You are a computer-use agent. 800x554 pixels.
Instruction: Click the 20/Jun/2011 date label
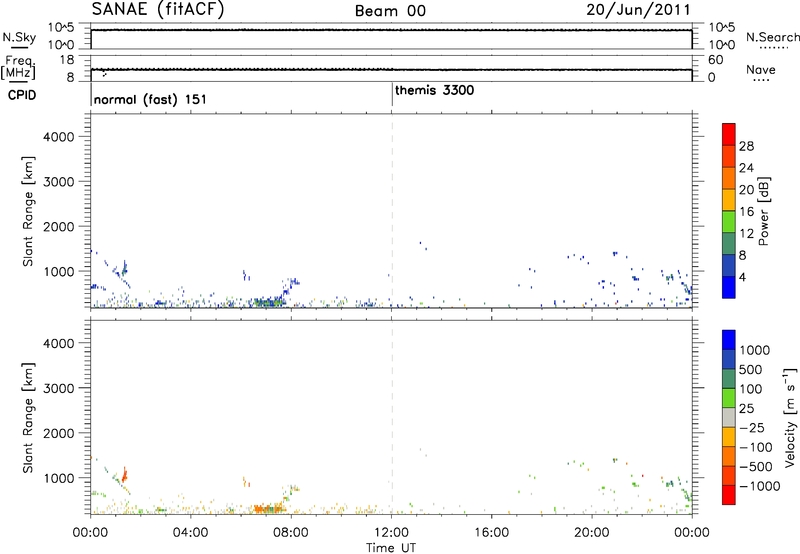[638, 10]
